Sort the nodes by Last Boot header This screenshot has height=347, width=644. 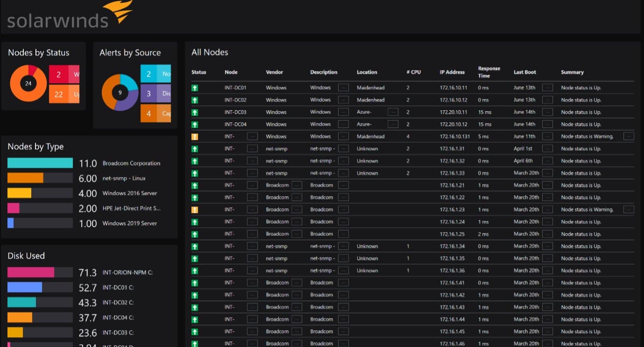[x=525, y=72]
